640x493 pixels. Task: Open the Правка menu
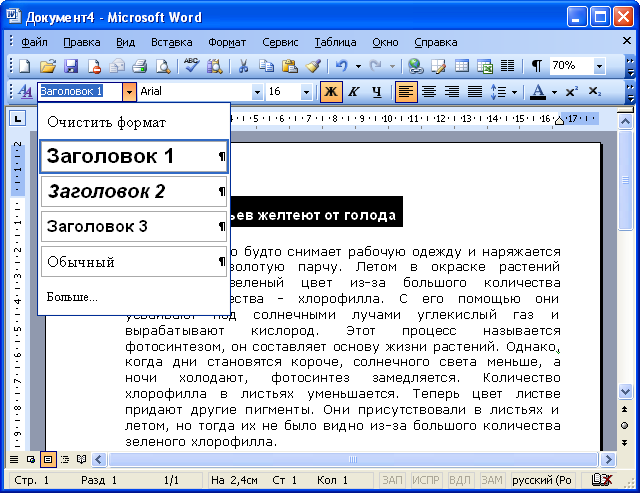coord(82,42)
